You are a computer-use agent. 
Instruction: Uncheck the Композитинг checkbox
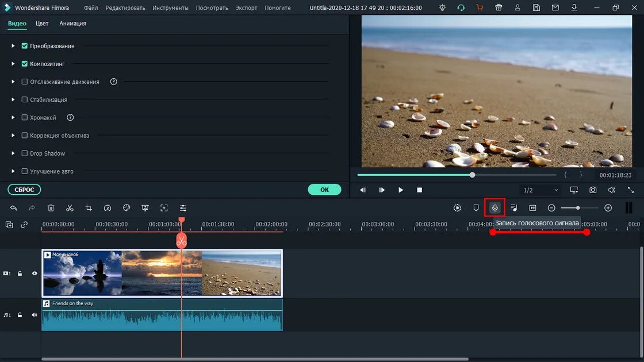tap(24, 63)
